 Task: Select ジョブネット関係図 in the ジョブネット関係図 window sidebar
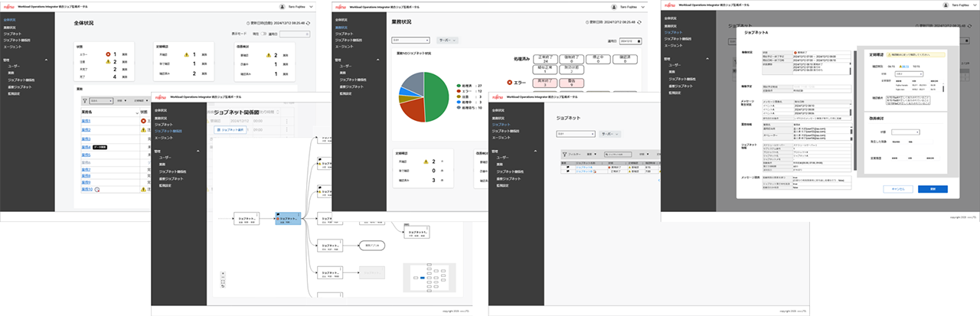(x=169, y=131)
